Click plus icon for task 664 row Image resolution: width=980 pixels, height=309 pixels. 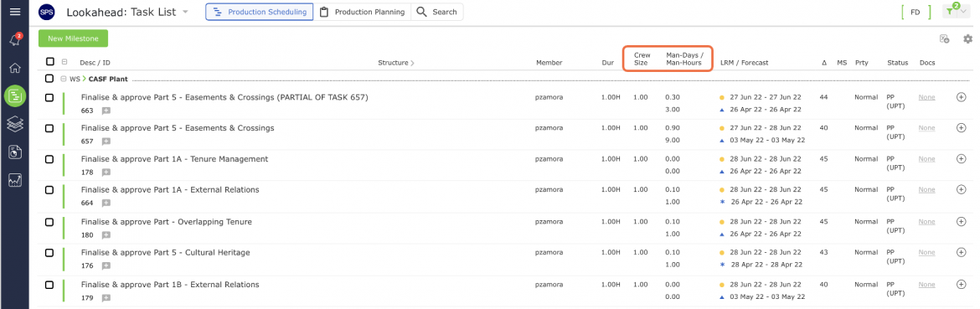pyautogui.click(x=962, y=190)
